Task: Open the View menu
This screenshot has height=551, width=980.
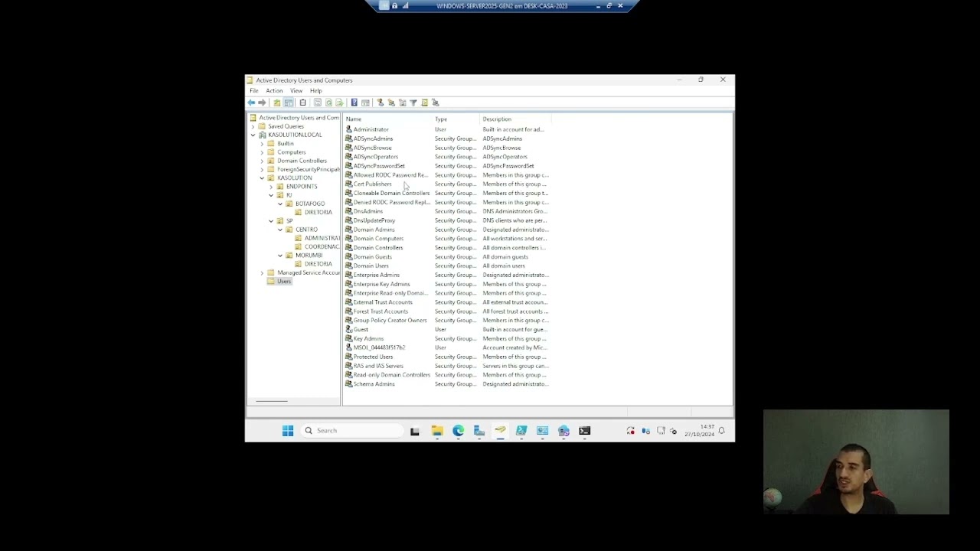Action: 296,91
